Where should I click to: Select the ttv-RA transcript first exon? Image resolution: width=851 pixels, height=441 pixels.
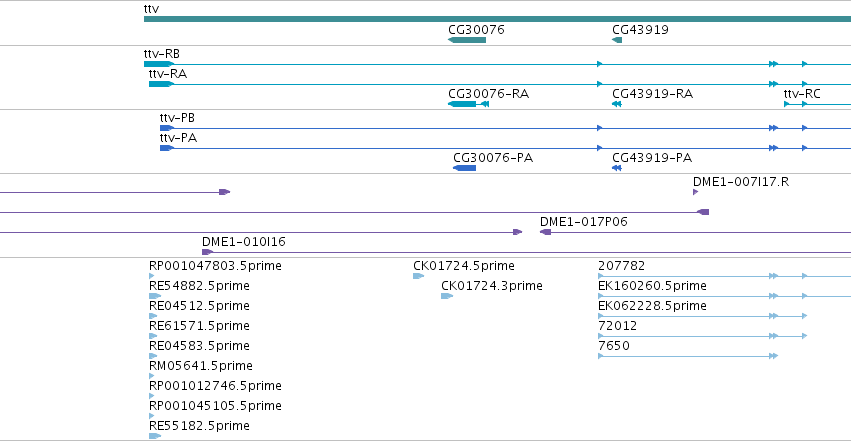point(161,84)
